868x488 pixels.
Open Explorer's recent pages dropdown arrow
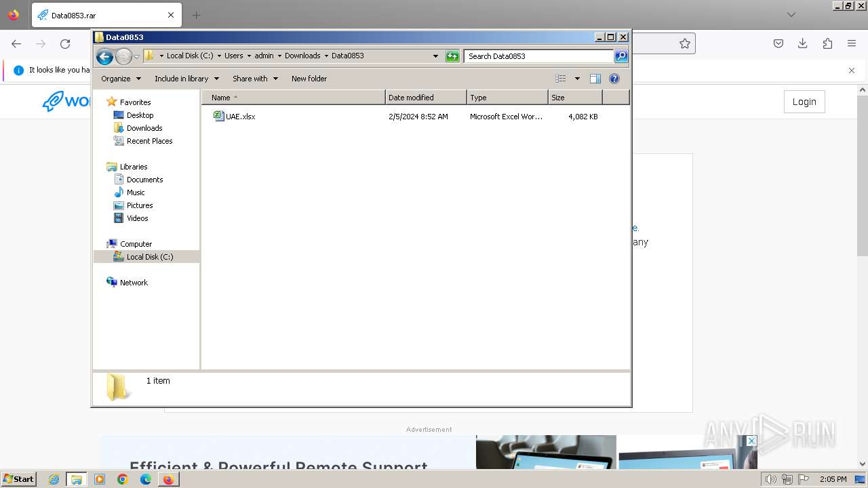(136, 56)
